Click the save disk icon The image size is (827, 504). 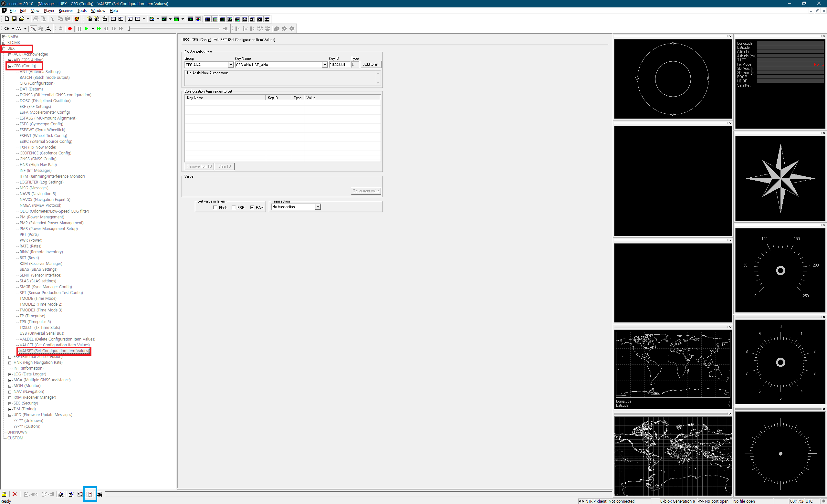pyautogui.click(x=14, y=19)
